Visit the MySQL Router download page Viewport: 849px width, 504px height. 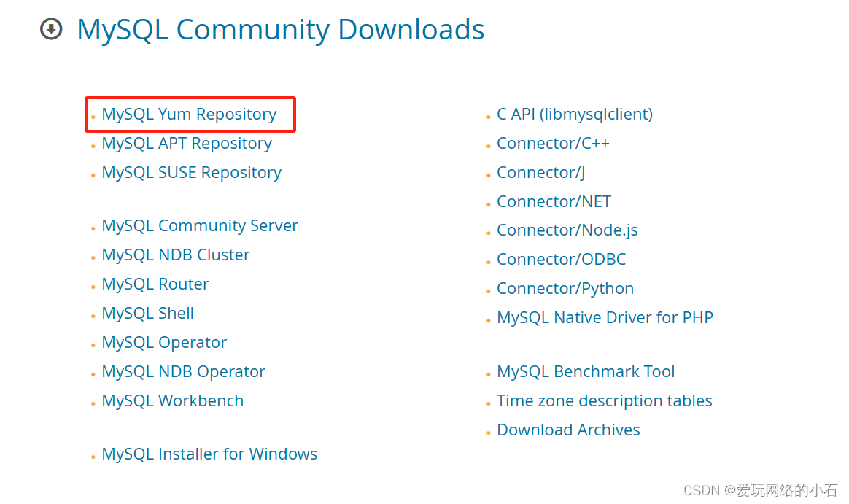(155, 284)
